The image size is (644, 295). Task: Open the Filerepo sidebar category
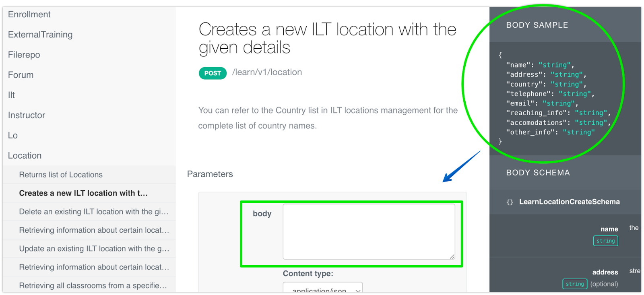(x=24, y=55)
